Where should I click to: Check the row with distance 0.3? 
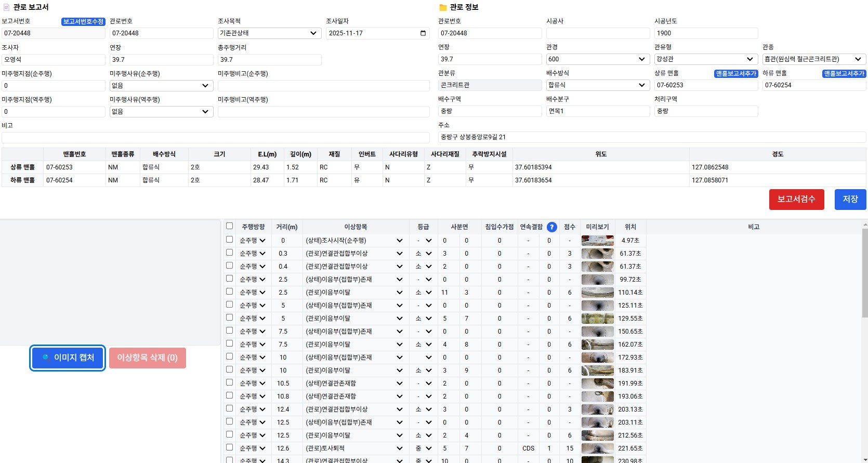point(229,253)
